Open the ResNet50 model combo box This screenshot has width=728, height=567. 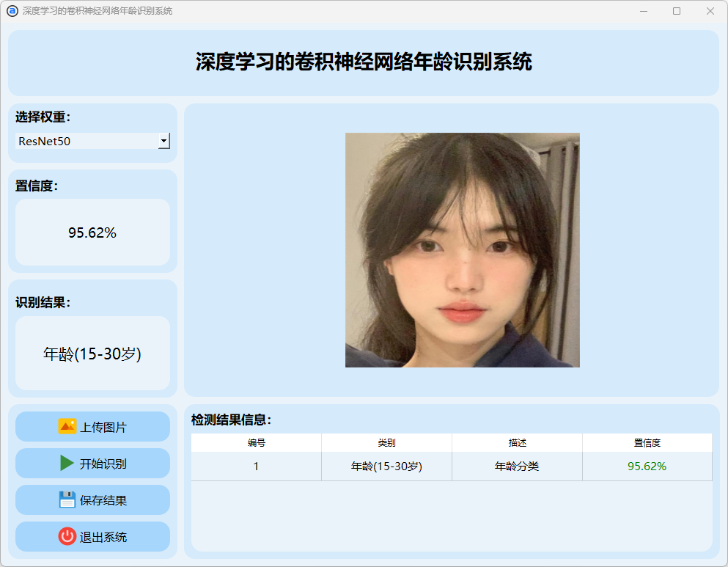[87, 141]
